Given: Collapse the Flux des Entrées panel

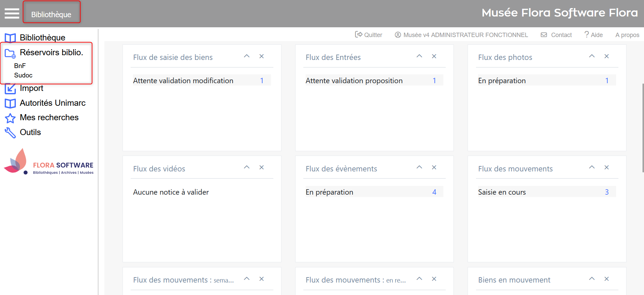Looking at the screenshot, I should pos(419,56).
